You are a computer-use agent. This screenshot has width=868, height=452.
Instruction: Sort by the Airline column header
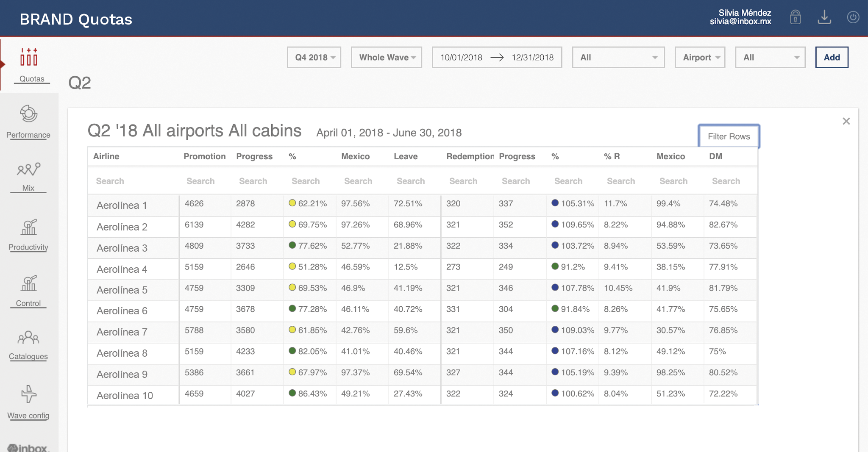click(106, 156)
